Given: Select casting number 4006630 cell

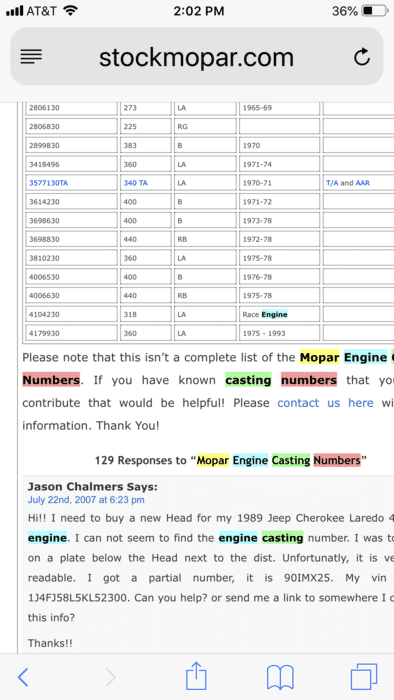Looking at the screenshot, I should coord(71,296).
